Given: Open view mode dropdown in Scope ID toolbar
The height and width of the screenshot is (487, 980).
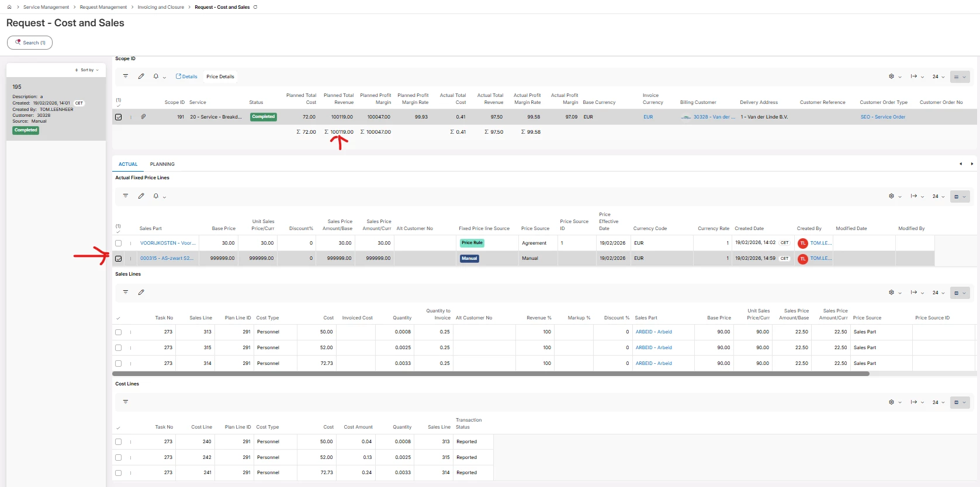Looking at the screenshot, I should [x=960, y=76].
